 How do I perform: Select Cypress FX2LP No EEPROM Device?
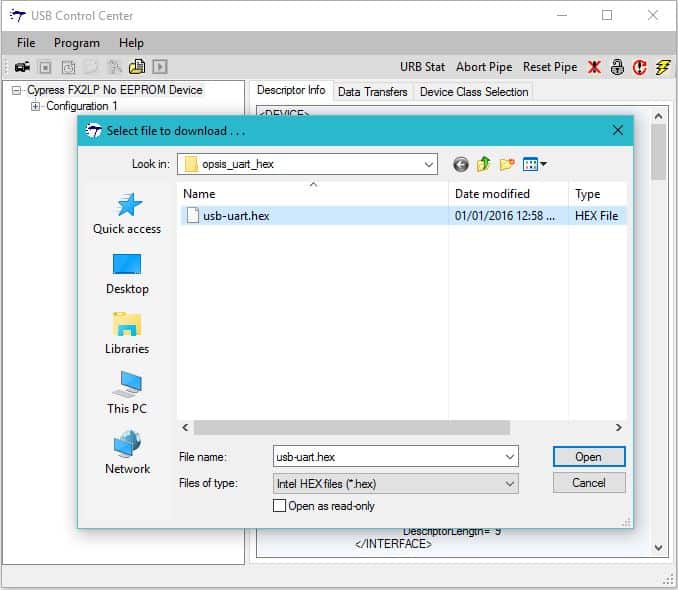click(115, 90)
